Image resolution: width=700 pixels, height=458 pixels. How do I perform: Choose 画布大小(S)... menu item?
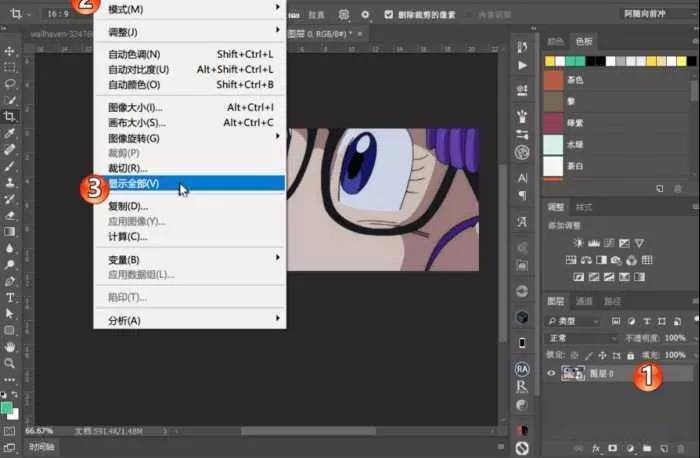tap(190, 123)
